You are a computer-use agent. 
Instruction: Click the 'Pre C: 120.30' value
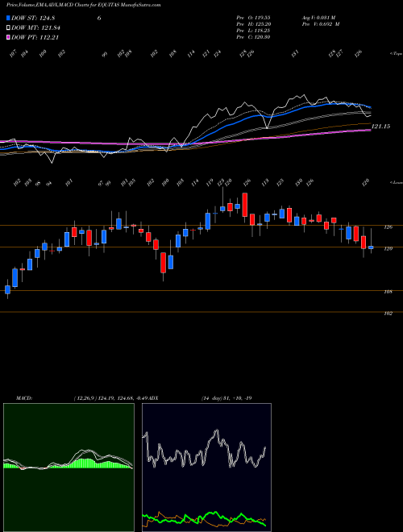point(253,37)
